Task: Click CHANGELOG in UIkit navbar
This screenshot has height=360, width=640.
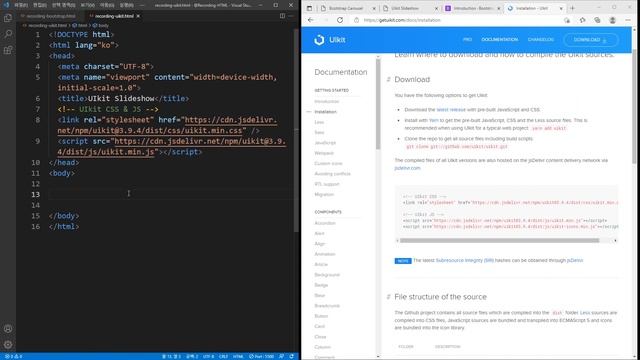Action: point(541,40)
